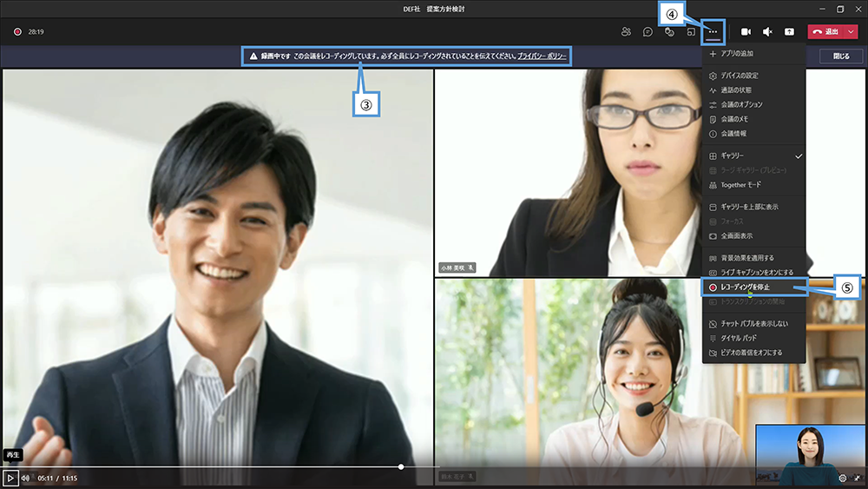Image resolution: width=868 pixels, height=489 pixels.
Task: Open the More actions ellipsis menu
Action: [713, 32]
